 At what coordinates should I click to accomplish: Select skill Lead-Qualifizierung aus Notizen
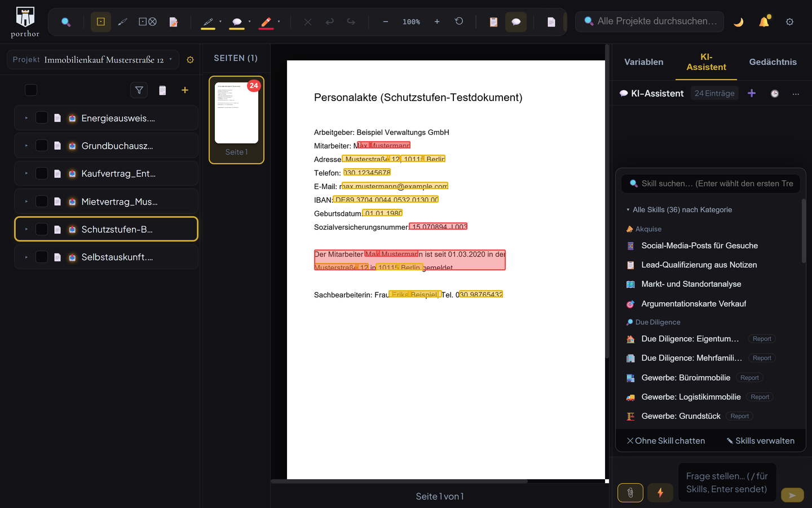click(x=699, y=265)
